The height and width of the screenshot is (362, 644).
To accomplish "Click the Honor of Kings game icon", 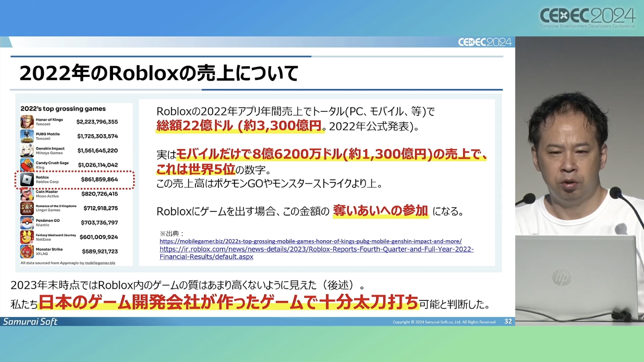I will (x=27, y=122).
